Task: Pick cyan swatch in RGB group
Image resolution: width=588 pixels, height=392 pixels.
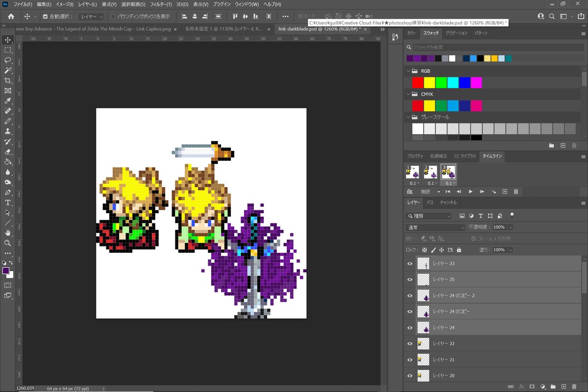Action: tap(453, 82)
